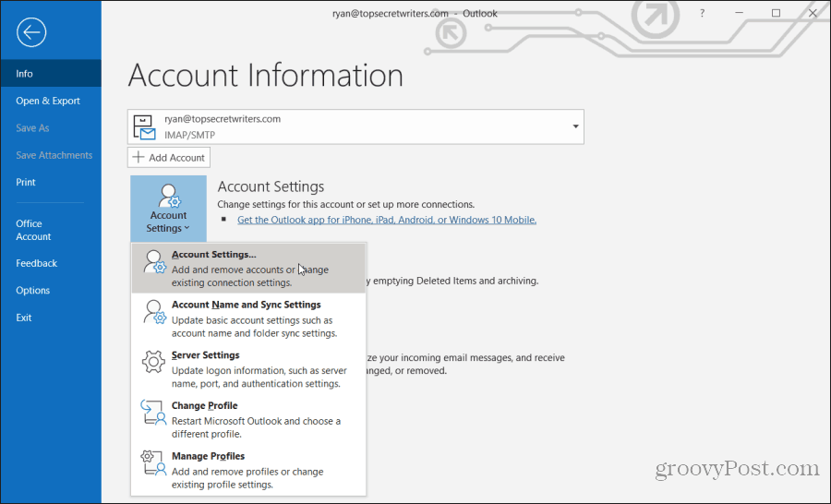Choose Change Profile menu entry
Screen dimensions: 831x504
[248, 419]
